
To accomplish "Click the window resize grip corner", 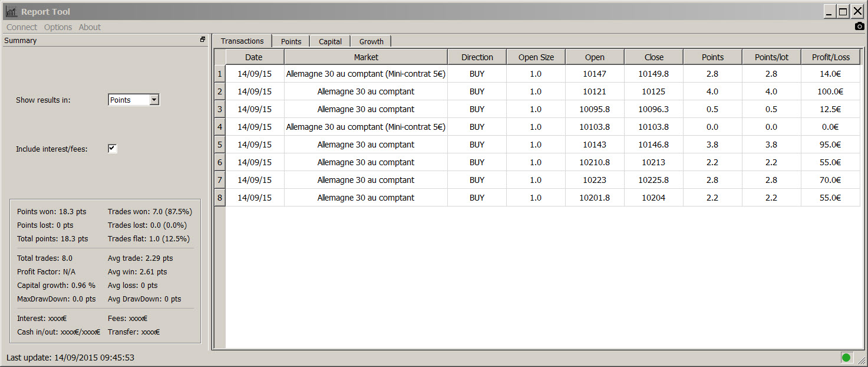I will (861, 360).
